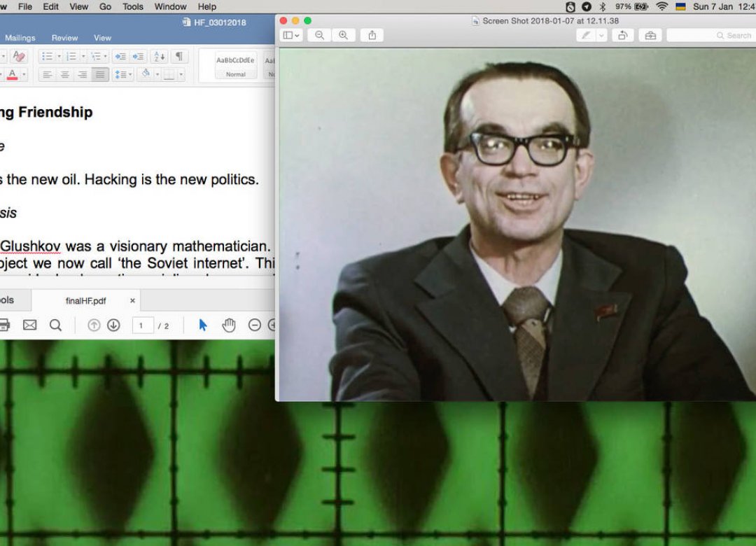Click the zoom in magnifier in Preview
The image size is (756, 546).
coord(343,35)
